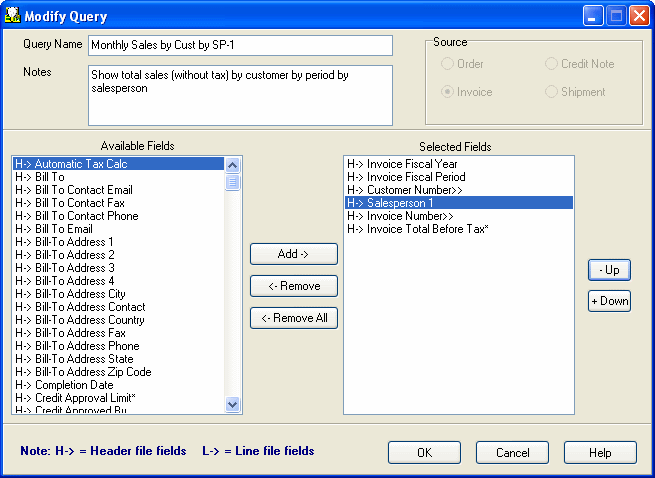Choose the Credit Note radio option
Image resolution: width=655 pixels, height=478 pixels.
(552, 64)
